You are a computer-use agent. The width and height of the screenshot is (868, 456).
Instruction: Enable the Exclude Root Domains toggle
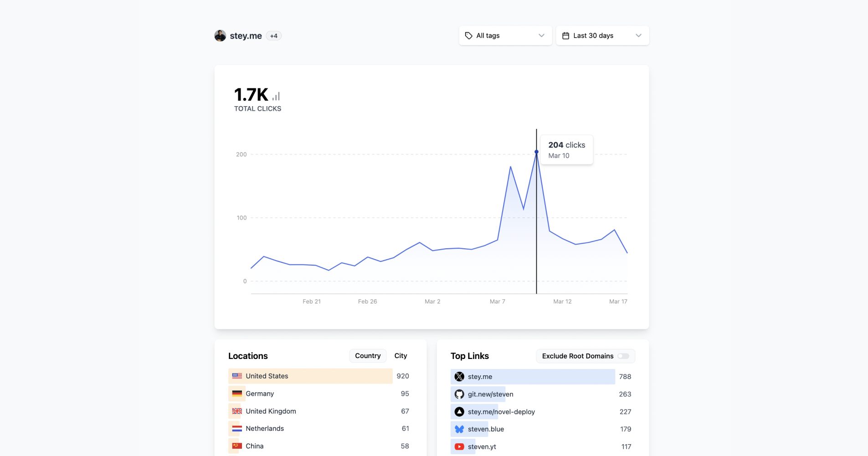[x=623, y=356]
